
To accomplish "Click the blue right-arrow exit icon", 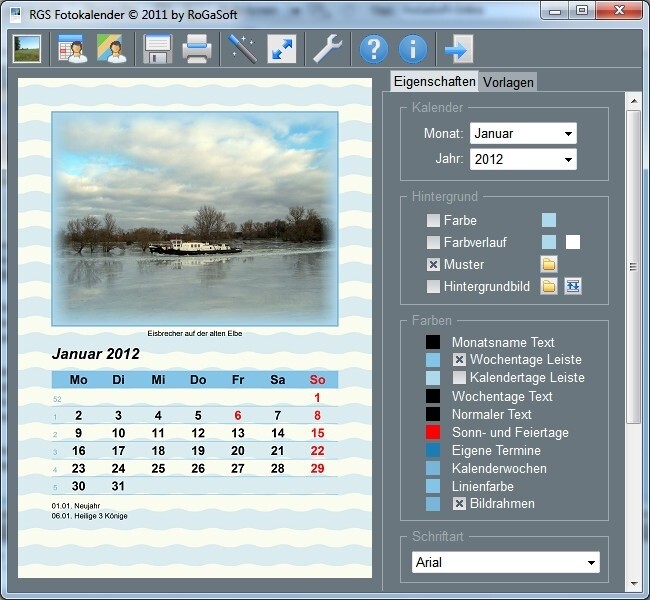I will click(x=458, y=49).
